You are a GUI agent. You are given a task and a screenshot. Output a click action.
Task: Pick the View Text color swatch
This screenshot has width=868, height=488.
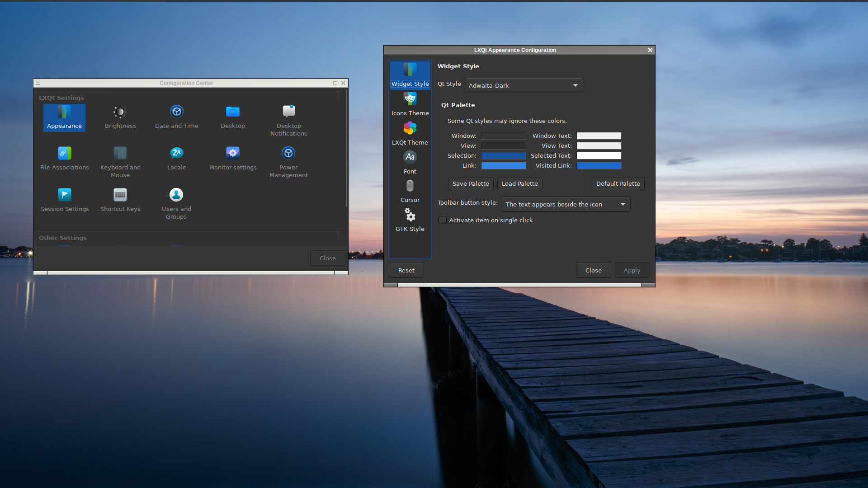click(599, 145)
